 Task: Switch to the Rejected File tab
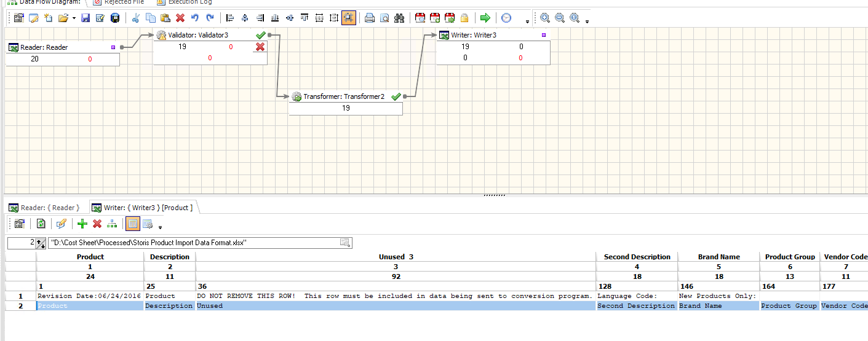[118, 2]
